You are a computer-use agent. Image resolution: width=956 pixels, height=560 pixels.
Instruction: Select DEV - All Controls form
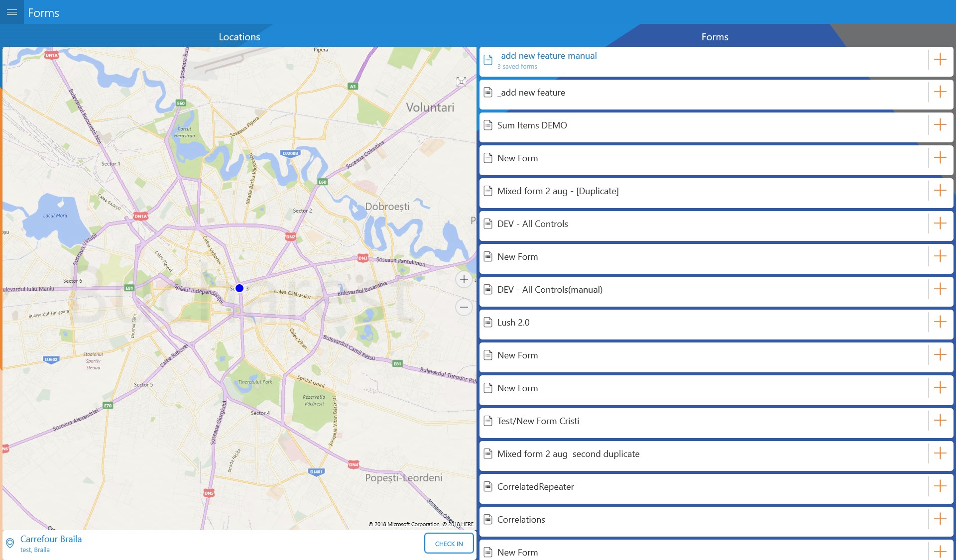tap(532, 224)
